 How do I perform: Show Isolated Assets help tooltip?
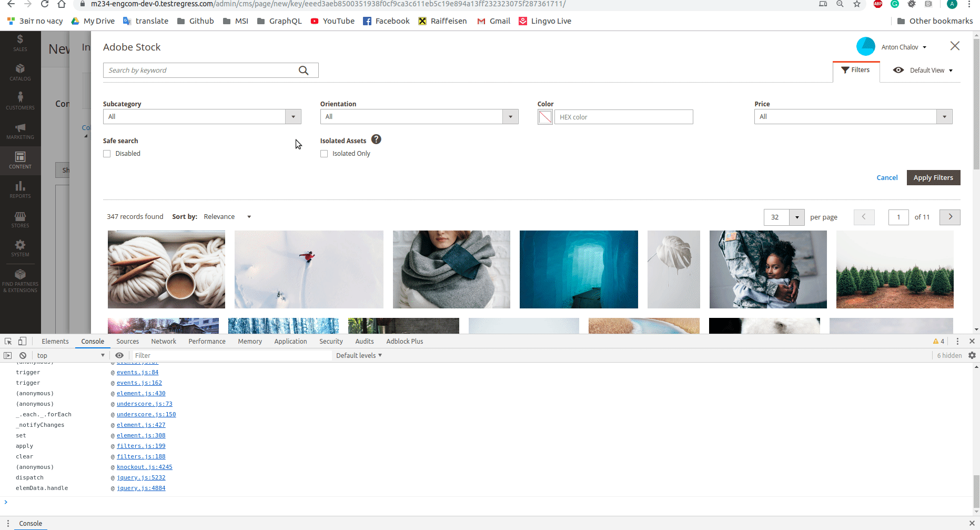pyautogui.click(x=376, y=139)
